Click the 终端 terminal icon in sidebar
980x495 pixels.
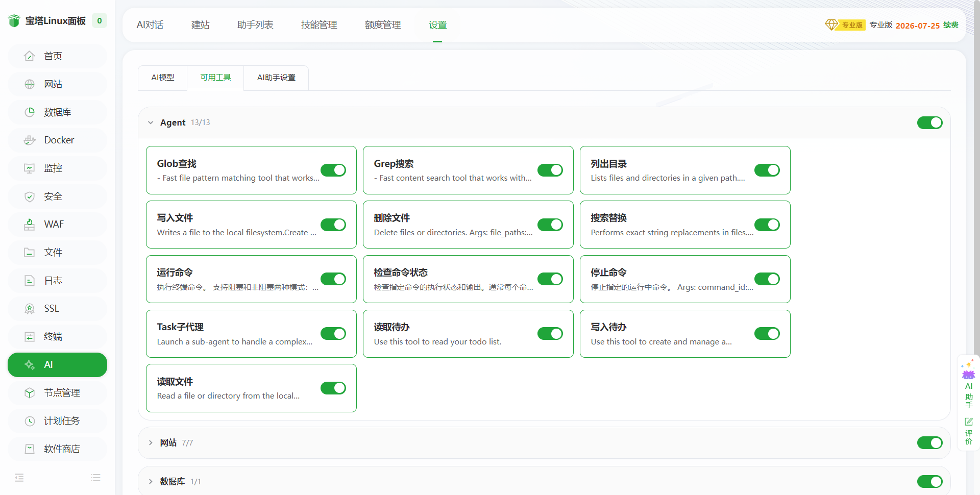pyautogui.click(x=30, y=337)
